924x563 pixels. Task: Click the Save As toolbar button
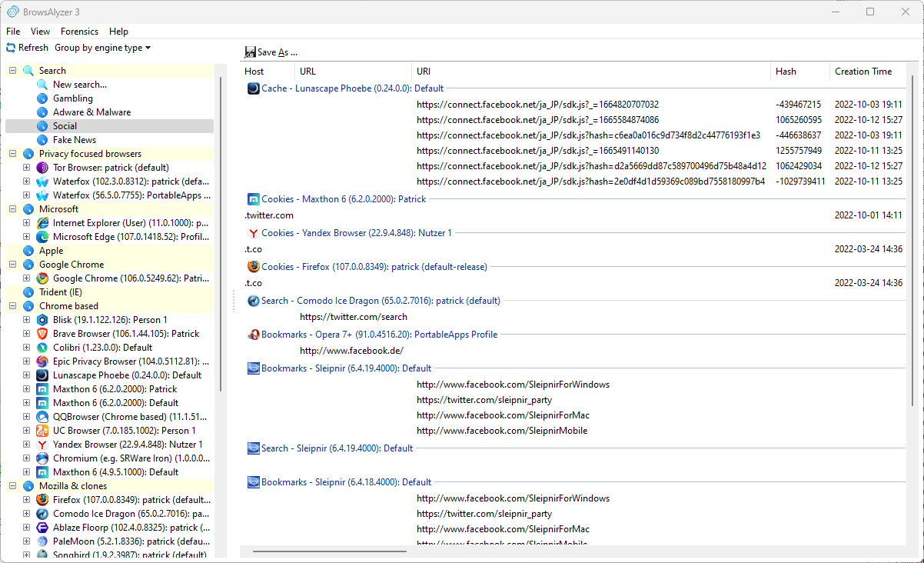(x=271, y=52)
